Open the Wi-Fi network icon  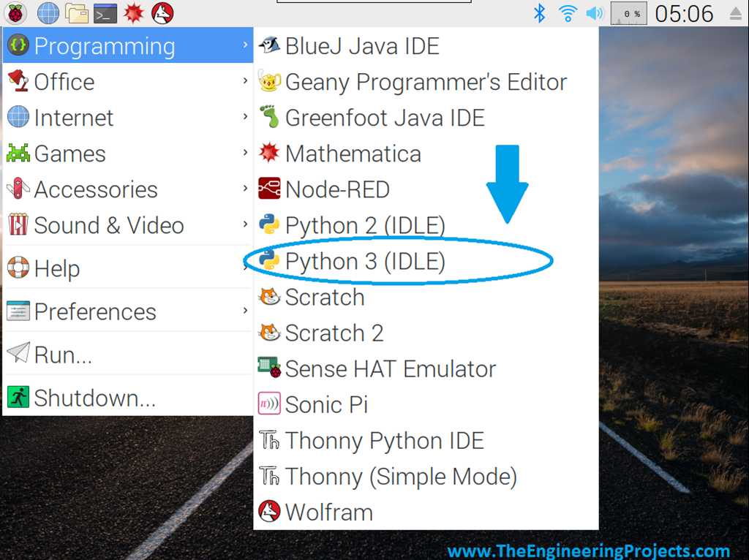pos(568,12)
